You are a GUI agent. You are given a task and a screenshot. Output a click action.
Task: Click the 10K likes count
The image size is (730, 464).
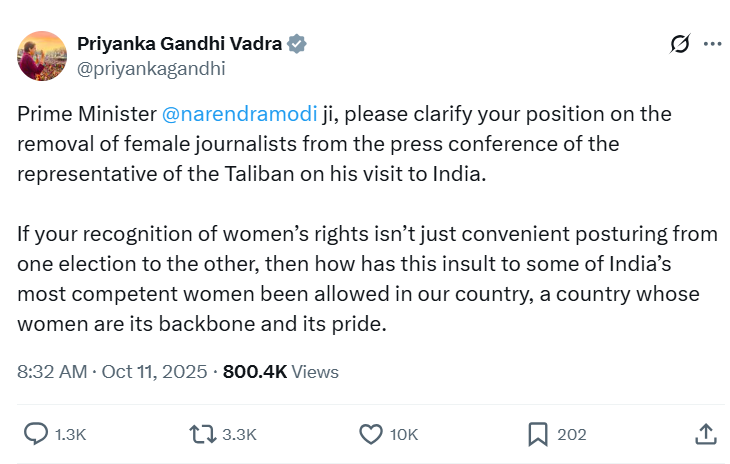tap(404, 434)
